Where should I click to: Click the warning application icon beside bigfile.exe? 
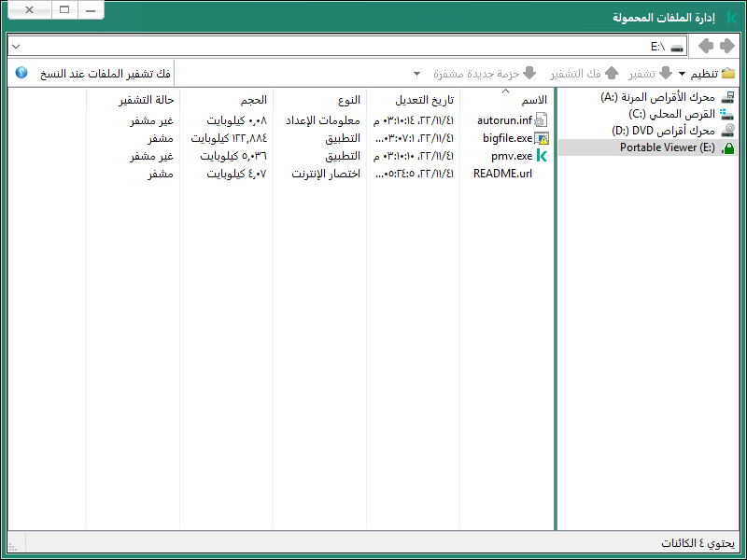coord(541,135)
